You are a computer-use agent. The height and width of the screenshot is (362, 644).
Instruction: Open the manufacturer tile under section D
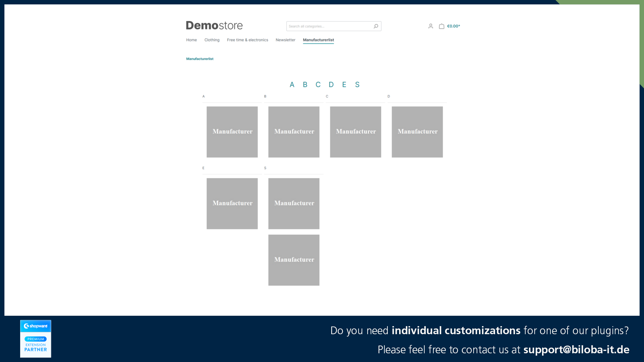click(x=417, y=132)
